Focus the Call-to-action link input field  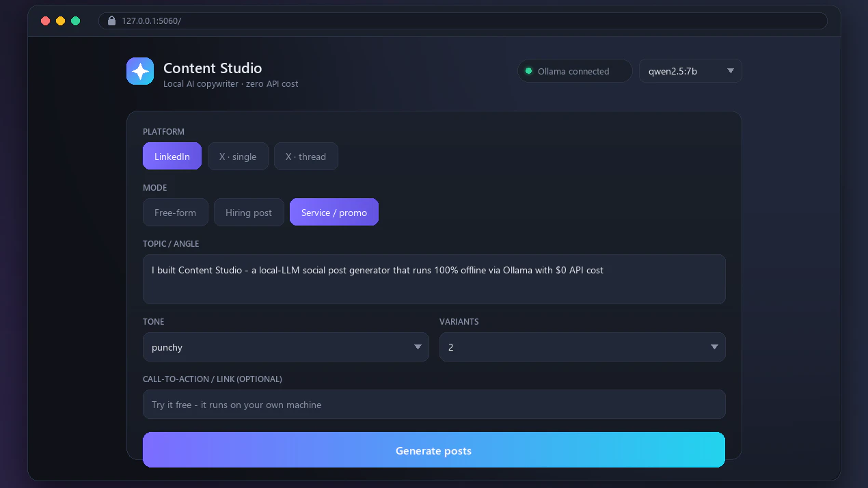point(434,404)
